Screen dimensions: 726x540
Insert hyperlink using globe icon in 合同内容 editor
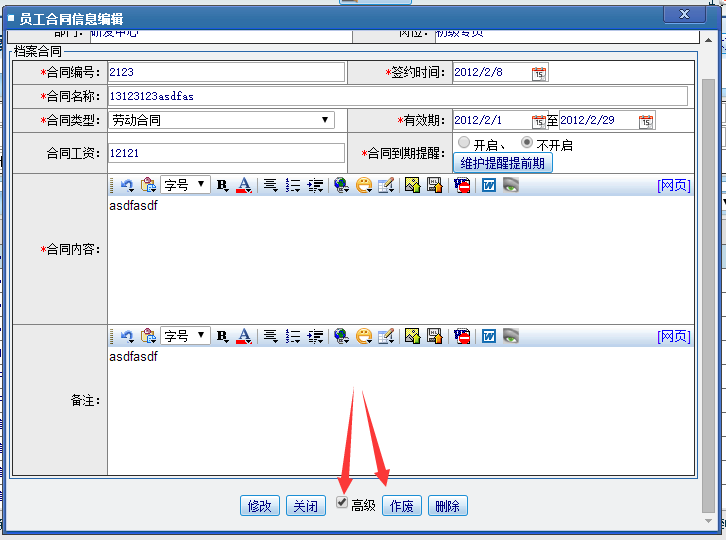click(341, 185)
